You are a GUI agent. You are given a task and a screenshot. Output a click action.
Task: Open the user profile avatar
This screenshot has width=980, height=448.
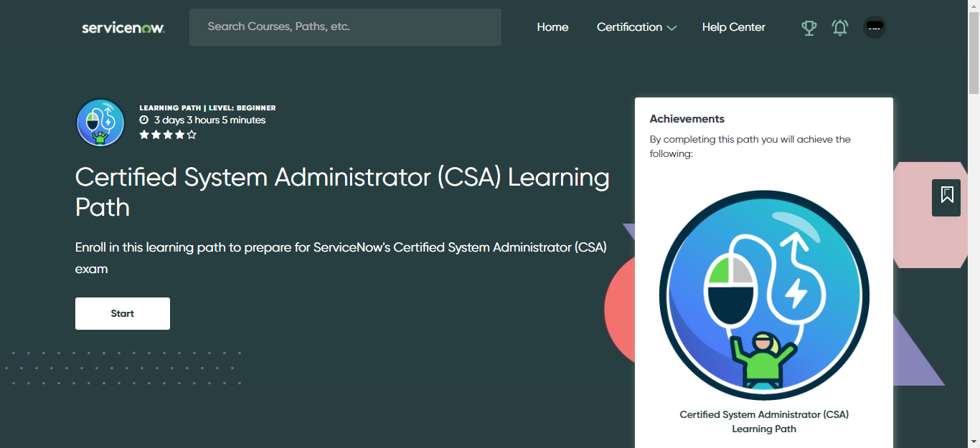(x=874, y=27)
